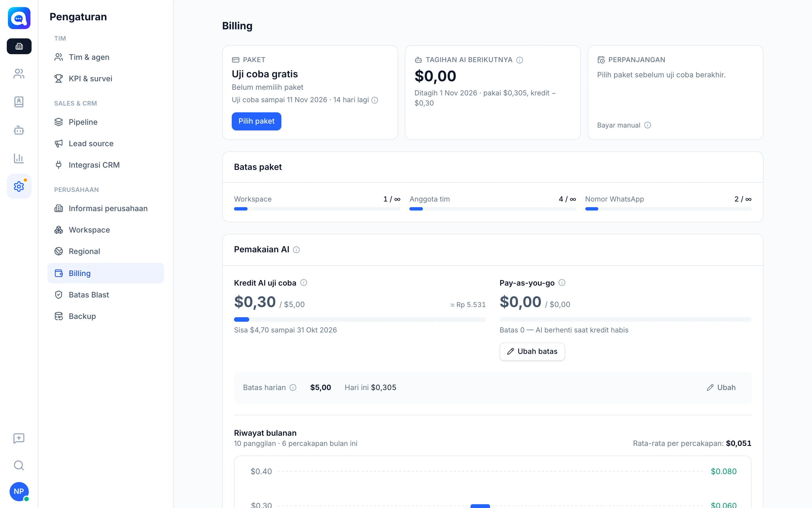
Task: Click the Workspace usage progress bar
Action: (317, 209)
